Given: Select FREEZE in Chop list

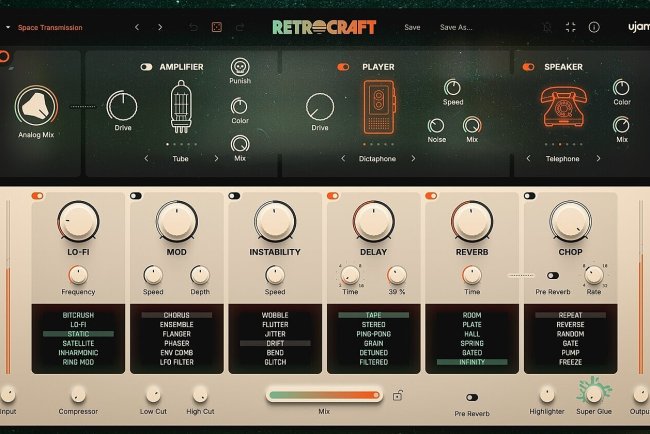Looking at the screenshot, I should tap(570, 362).
